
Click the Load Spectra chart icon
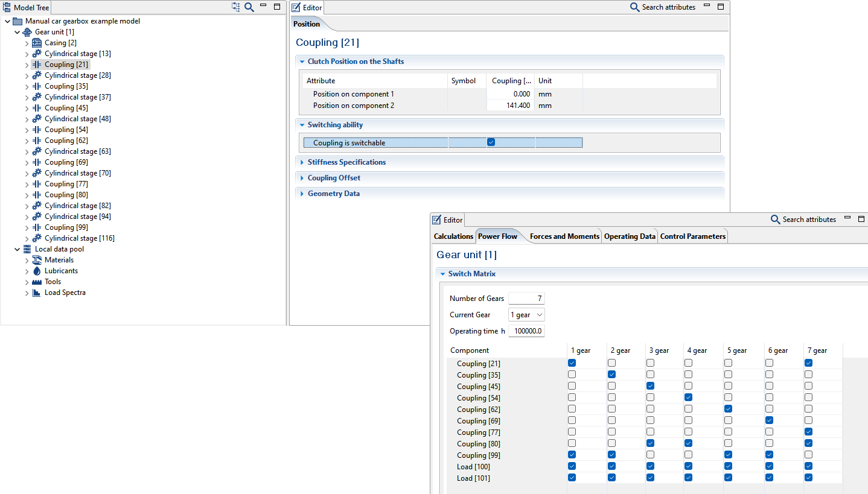pyautogui.click(x=37, y=293)
